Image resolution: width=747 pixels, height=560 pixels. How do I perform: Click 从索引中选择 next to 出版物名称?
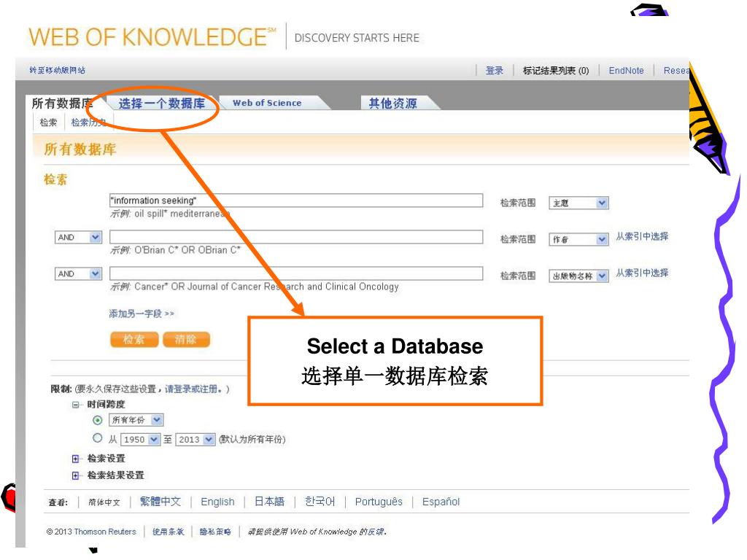click(x=642, y=273)
